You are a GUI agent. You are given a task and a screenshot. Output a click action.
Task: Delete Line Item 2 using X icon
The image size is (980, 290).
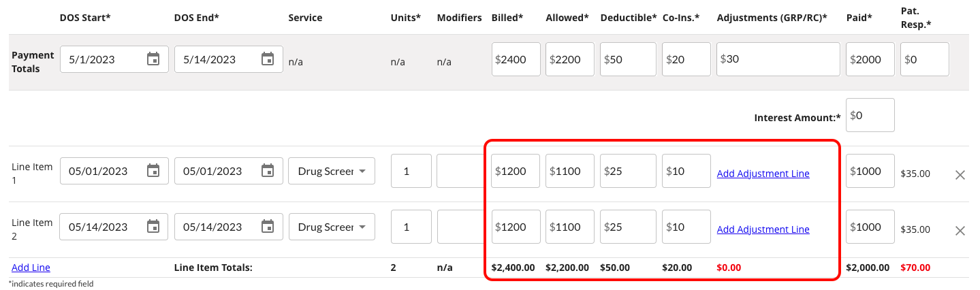pos(960,231)
